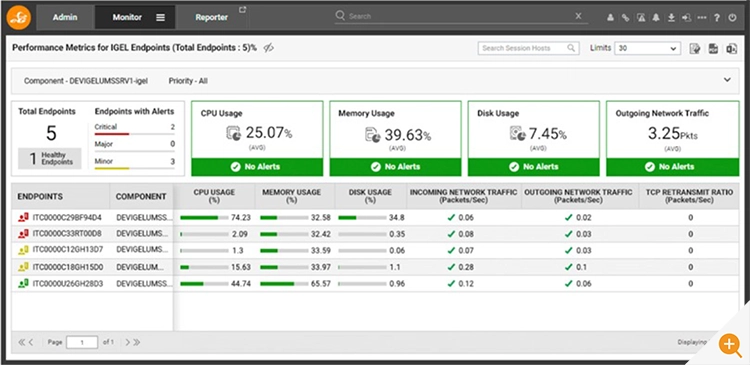Click green status icon for ITC0000U26GH28D3
Image resolution: width=750 pixels, height=365 pixels.
(23, 283)
